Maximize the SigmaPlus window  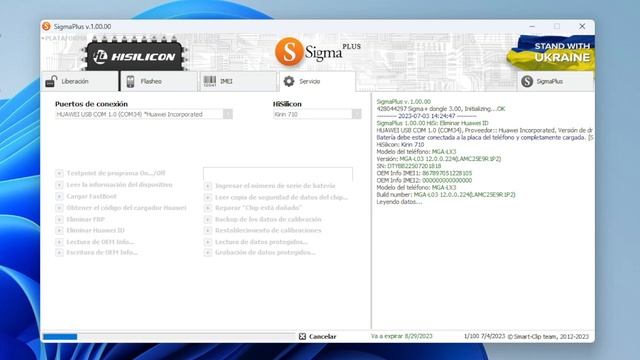pos(557,26)
